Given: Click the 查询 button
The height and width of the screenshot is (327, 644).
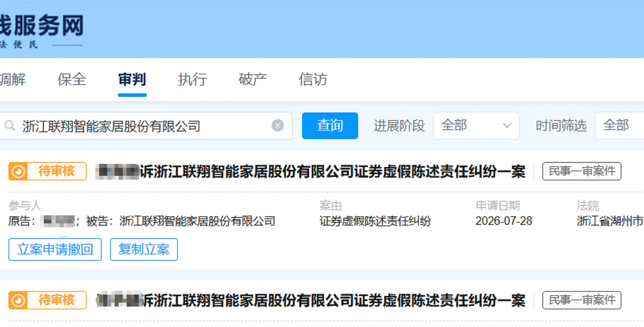Looking at the screenshot, I should pyautogui.click(x=330, y=126).
